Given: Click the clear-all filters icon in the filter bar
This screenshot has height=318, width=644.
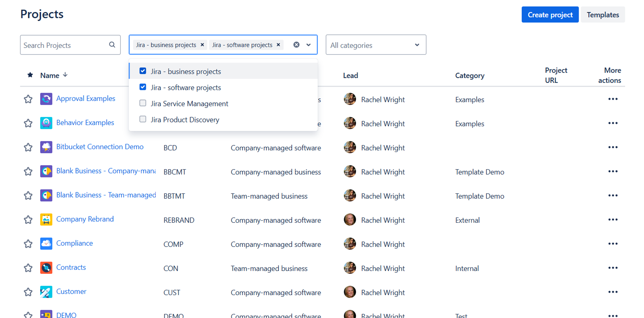Looking at the screenshot, I should [x=296, y=45].
